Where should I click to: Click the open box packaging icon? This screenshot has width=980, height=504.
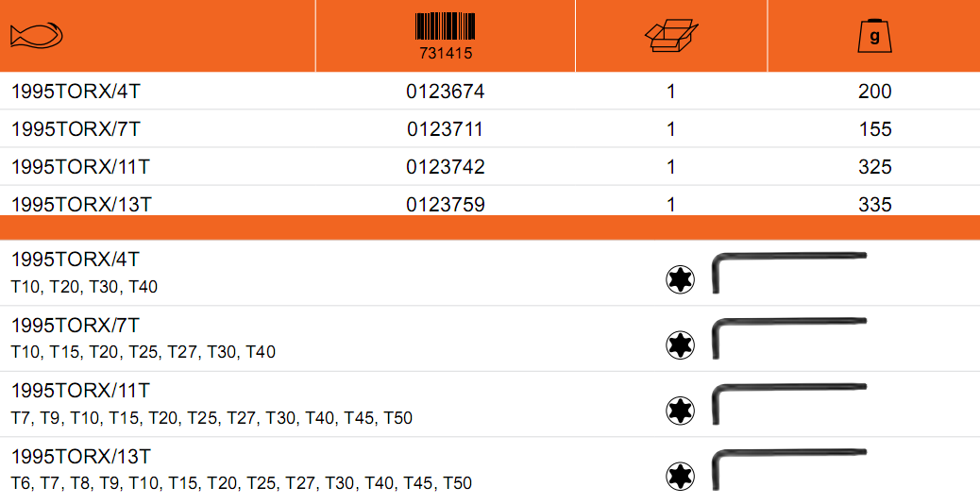pos(671,36)
